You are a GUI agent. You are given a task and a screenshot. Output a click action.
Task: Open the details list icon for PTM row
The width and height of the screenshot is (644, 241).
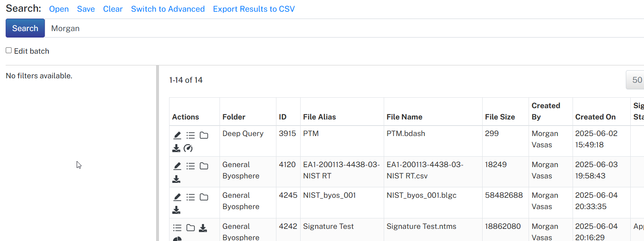click(x=190, y=135)
